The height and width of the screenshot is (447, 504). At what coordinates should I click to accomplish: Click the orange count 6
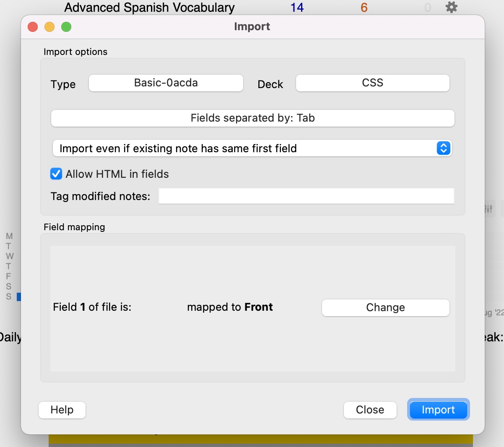coord(363,7)
